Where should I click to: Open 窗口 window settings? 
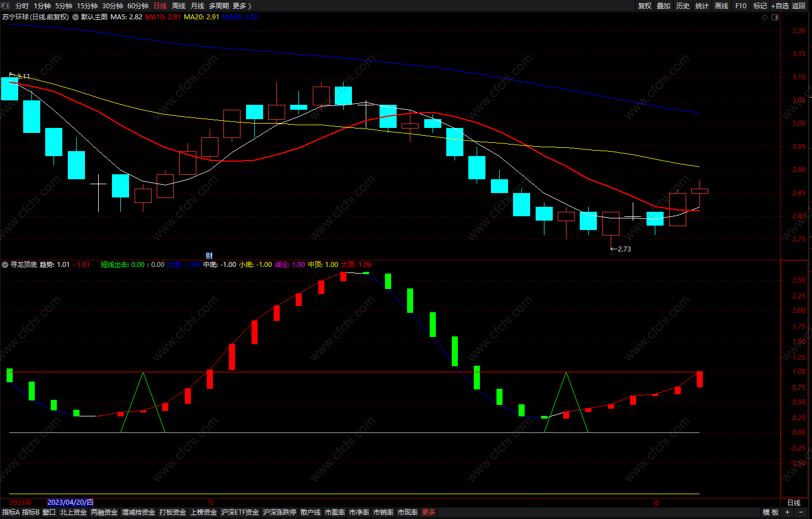[x=49, y=512]
